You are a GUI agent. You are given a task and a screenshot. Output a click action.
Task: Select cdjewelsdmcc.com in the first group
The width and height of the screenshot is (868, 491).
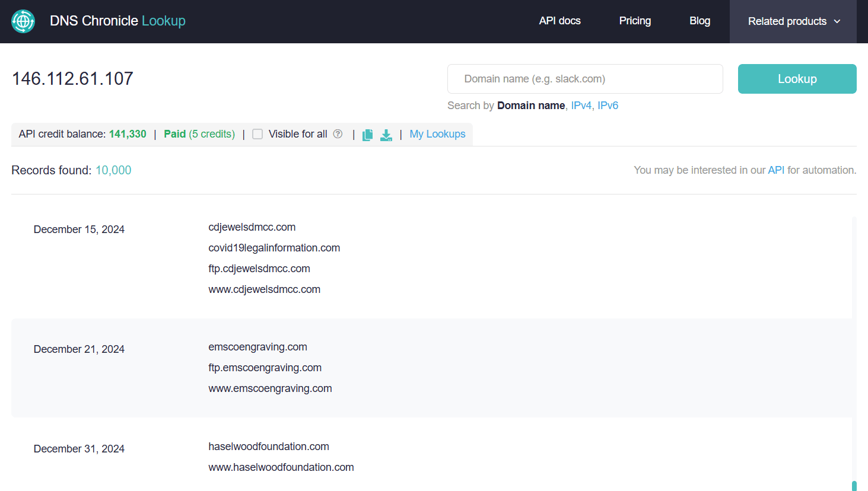(x=252, y=227)
